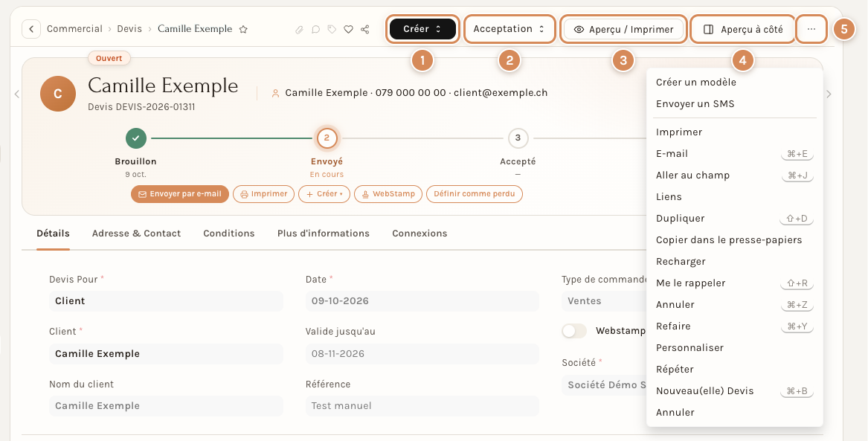This screenshot has height=441, width=868.
Task: Open the Devis Pour field showing Client
Action: point(166,301)
